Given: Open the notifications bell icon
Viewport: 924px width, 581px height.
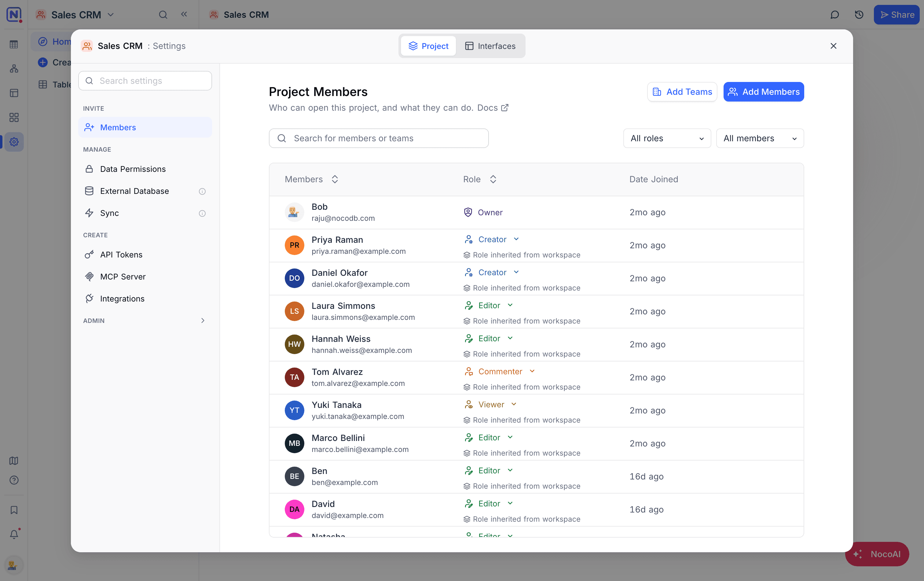Looking at the screenshot, I should click(x=14, y=534).
